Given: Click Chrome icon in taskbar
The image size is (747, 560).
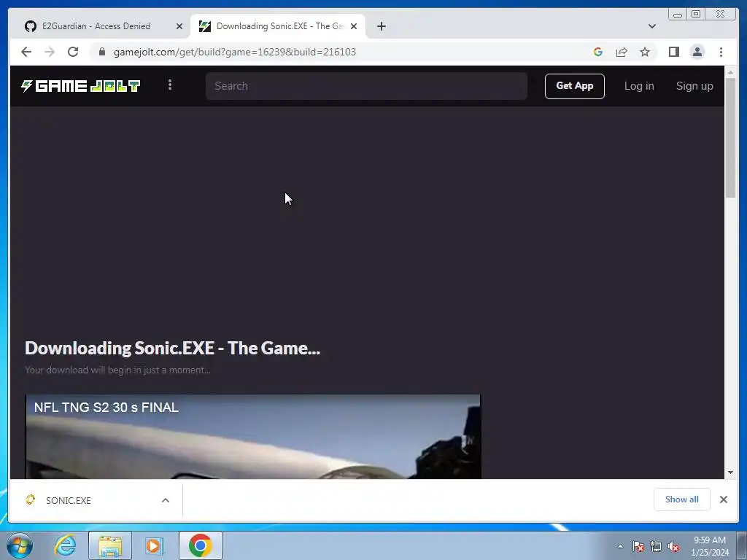Looking at the screenshot, I should coord(201,545).
